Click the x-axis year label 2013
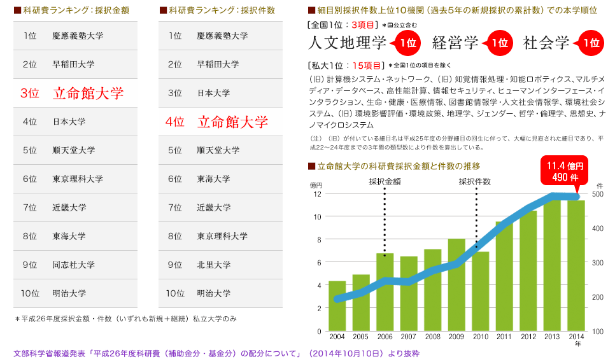This screenshot has width=615, height=364. (552, 337)
